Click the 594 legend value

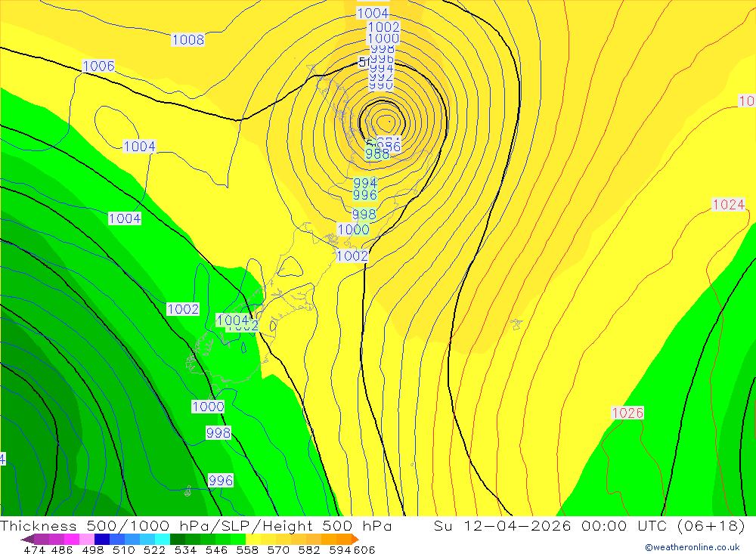[x=340, y=549]
